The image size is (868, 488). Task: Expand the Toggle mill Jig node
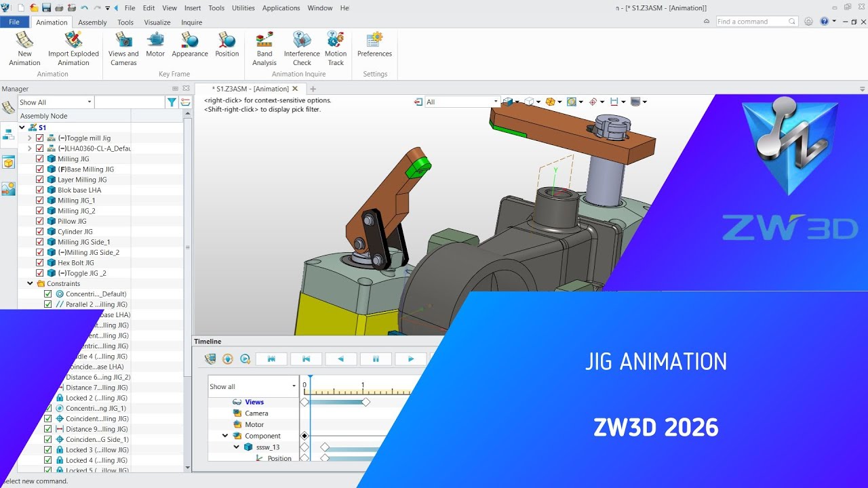tap(30, 138)
